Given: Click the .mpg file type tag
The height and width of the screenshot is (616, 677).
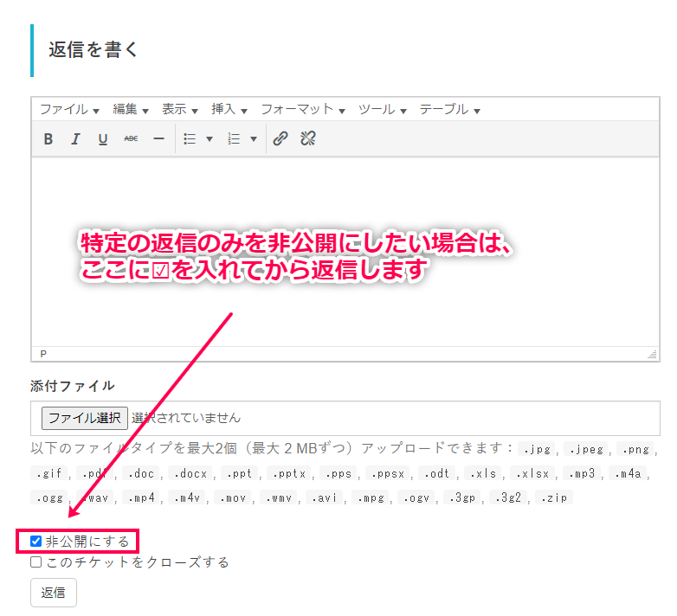Looking at the screenshot, I should point(371,497).
